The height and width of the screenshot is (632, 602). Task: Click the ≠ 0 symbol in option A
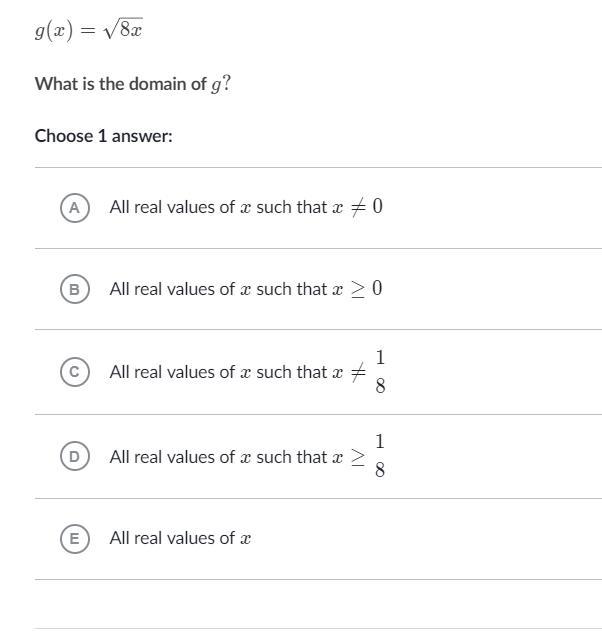(x=365, y=207)
